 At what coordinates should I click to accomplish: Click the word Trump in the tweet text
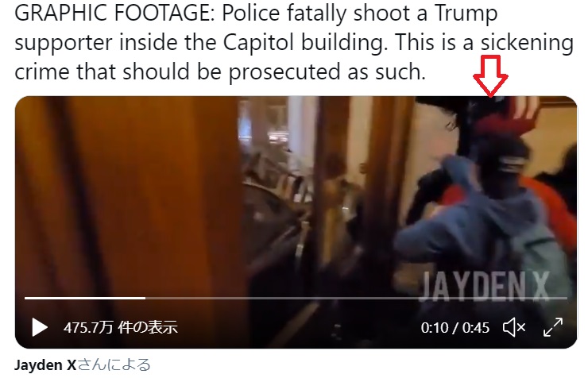(x=466, y=14)
